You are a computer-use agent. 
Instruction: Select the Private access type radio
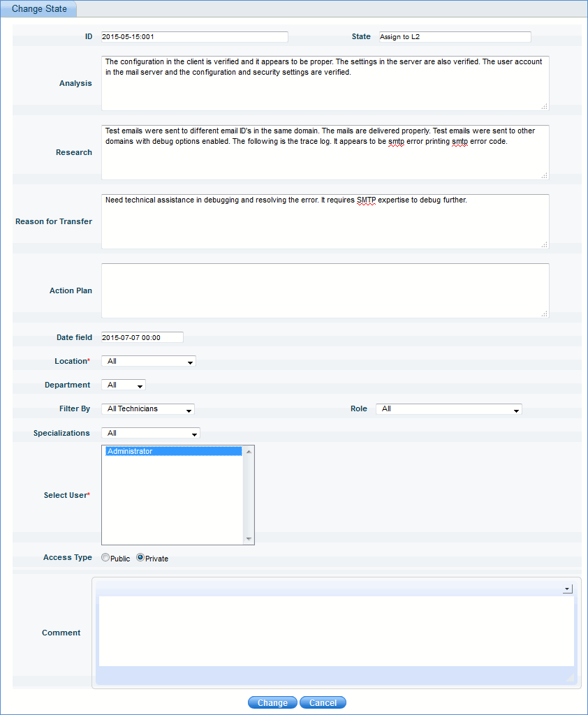click(x=140, y=558)
